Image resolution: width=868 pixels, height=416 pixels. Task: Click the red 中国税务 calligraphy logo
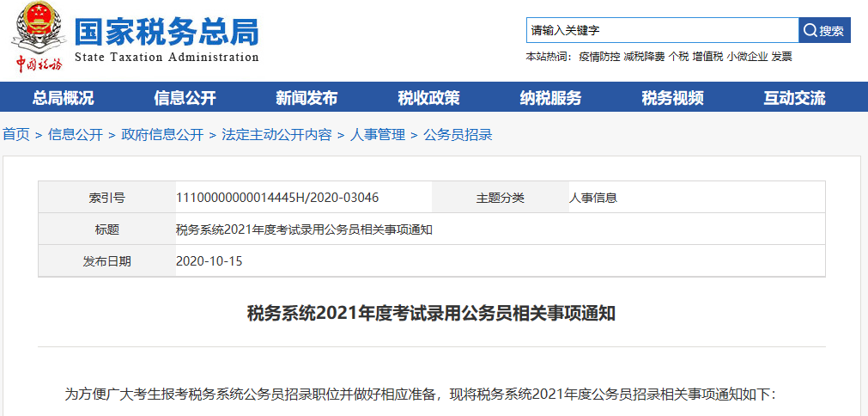[x=38, y=64]
